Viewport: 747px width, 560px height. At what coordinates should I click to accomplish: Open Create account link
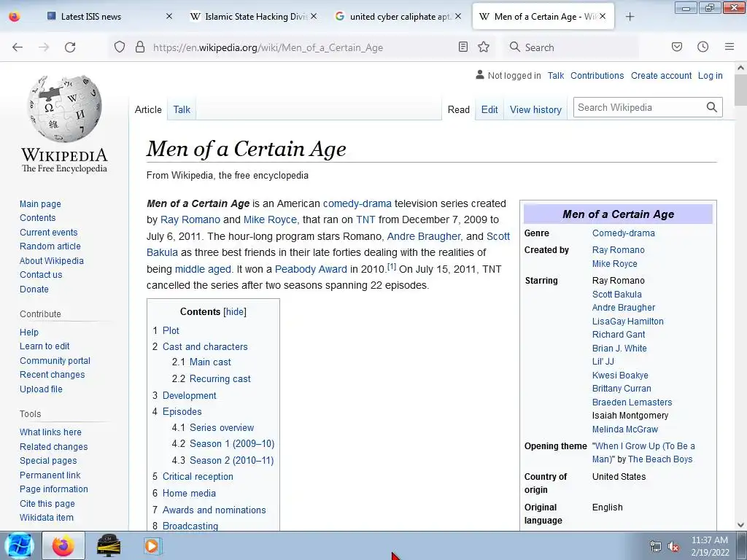[661, 76]
